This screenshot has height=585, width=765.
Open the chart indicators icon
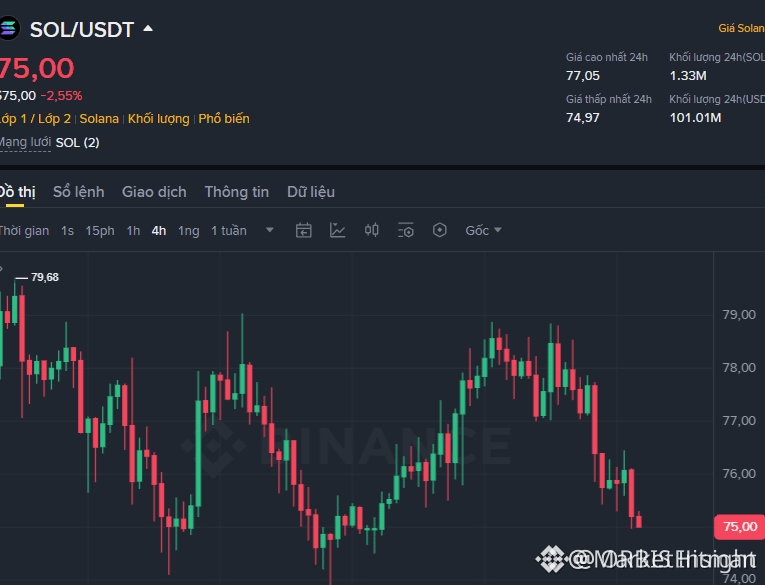pos(338,230)
